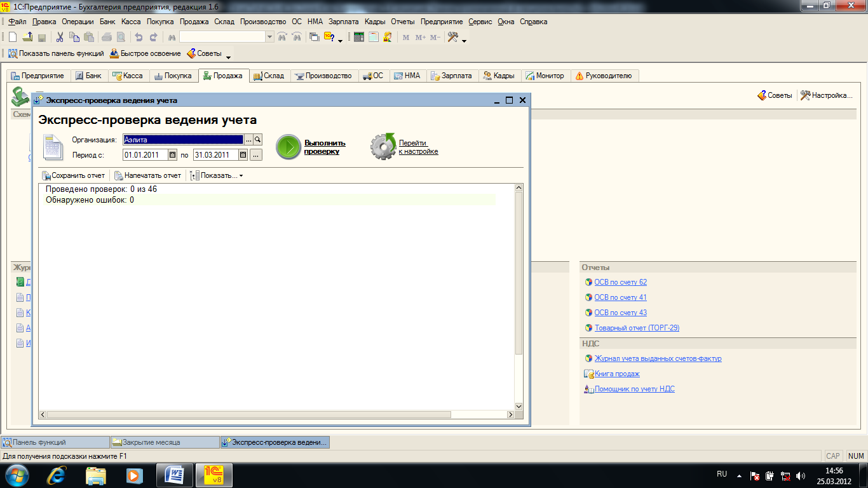Click period selection ellipsis button
Screen dimensions: 868x488
pos(255,155)
